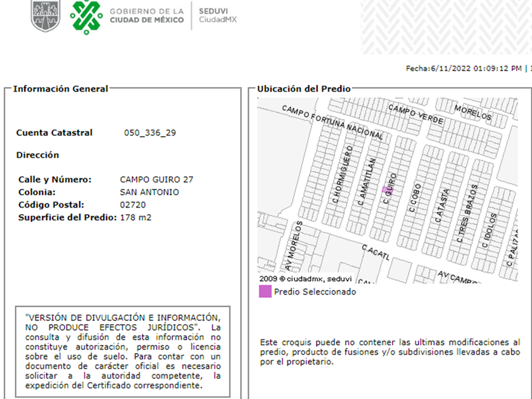Click the C Guiro street label on map
Image resolution: width=532 pixels, height=399 pixels.
coord(390,188)
